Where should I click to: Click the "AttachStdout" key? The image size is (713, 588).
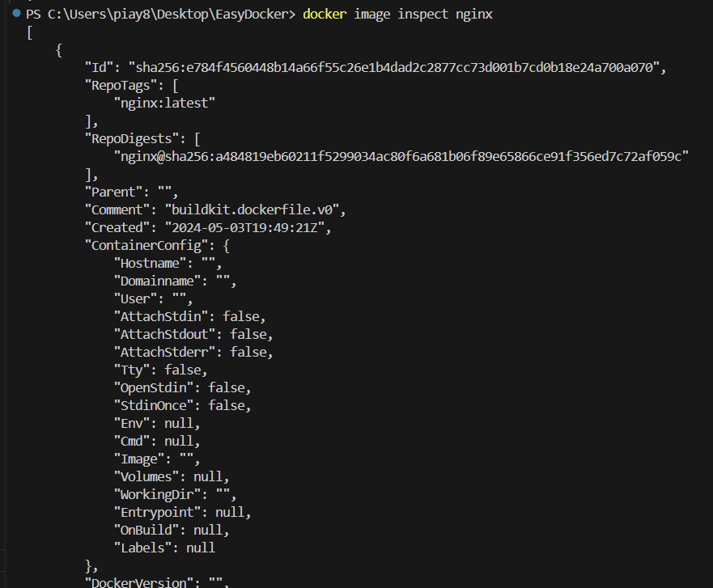click(164, 335)
